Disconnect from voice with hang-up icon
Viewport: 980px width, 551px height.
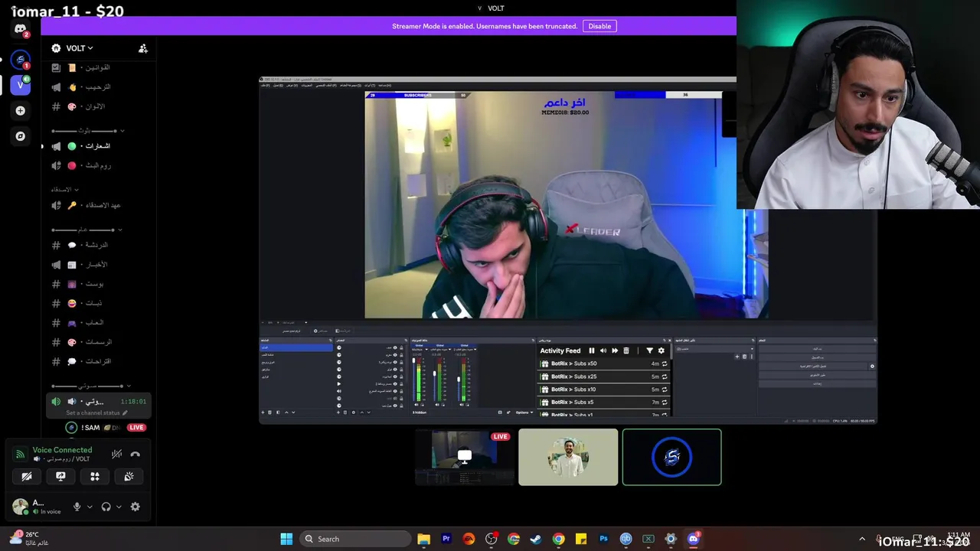point(136,454)
